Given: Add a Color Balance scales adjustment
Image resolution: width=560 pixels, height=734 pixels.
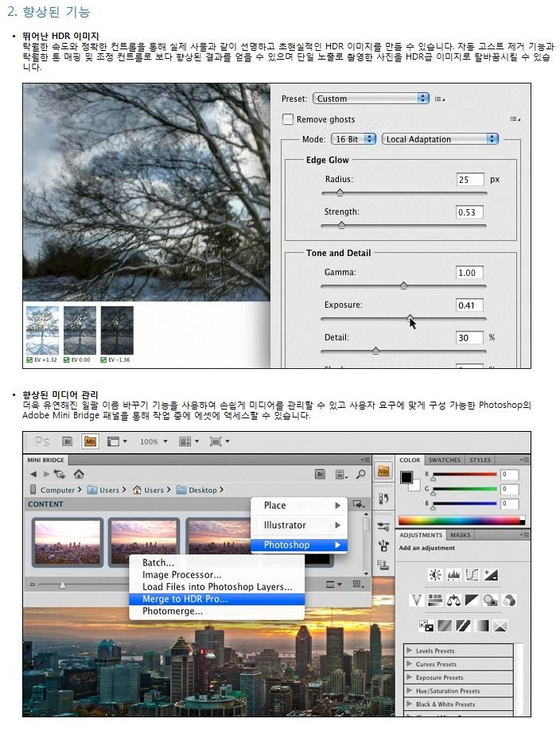Looking at the screenshot, I should pyautogui.click(x=453, y=600).
